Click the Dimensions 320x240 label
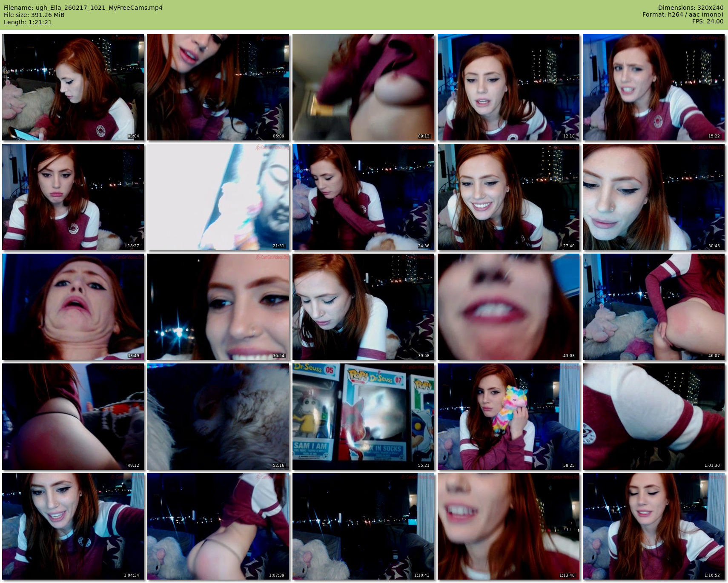This screenshot has height=583, width=728. pos(691,8)
